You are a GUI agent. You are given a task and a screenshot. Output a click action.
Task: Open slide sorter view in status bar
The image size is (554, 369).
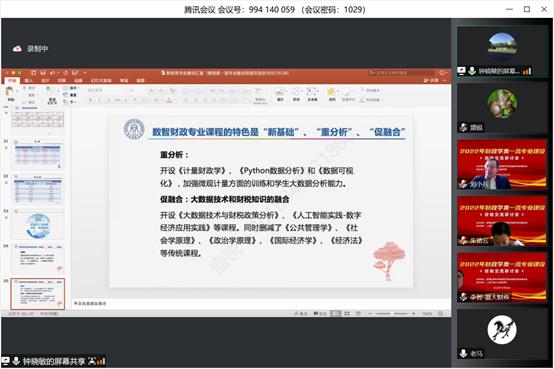[x=347, y=314]
